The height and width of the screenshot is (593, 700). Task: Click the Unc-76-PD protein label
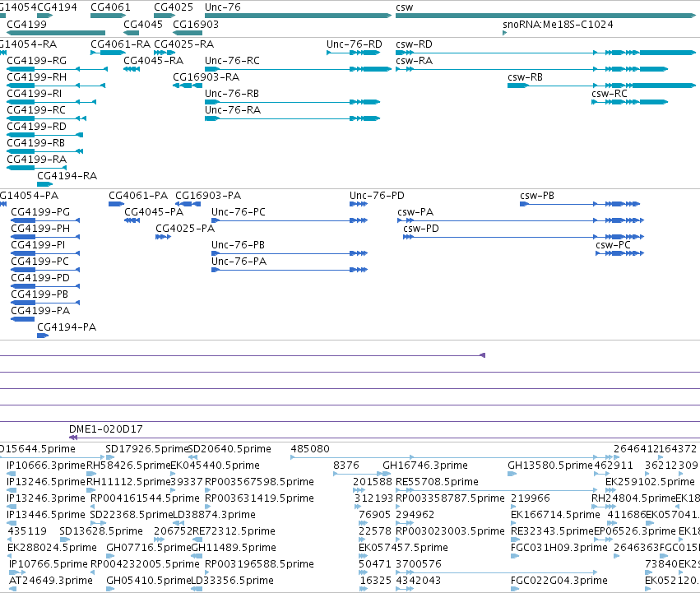377,196
